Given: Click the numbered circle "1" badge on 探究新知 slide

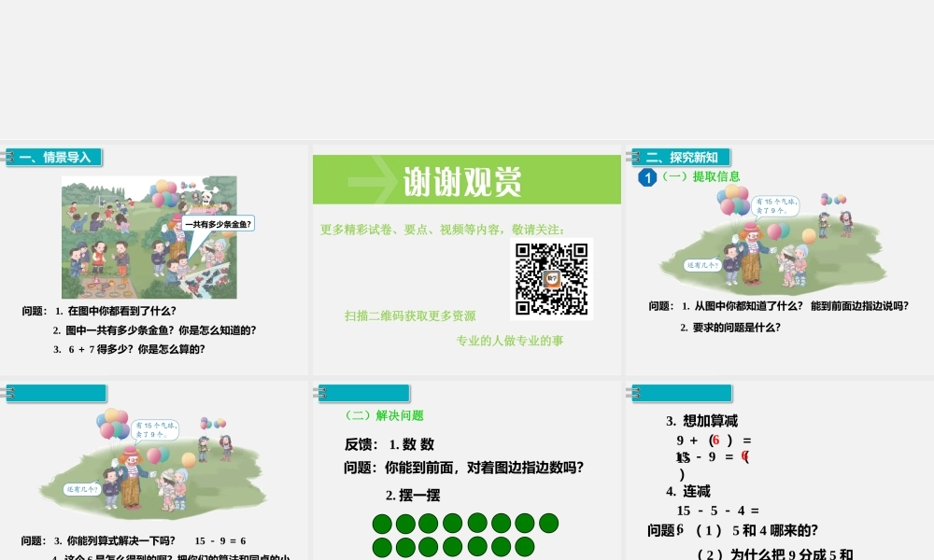Looking at the screenshot, I should [x=646, y=178].
